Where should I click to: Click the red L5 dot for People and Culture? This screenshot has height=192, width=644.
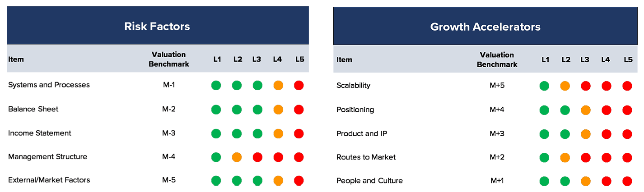pos(627,181)
